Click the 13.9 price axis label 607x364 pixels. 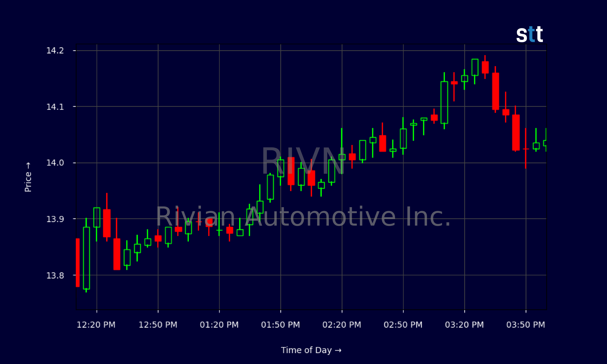point(55,219)
